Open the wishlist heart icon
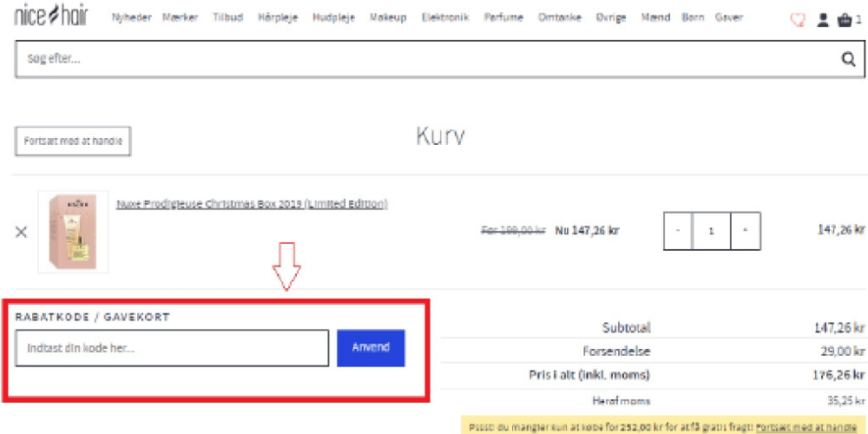Viewport: 868px width, 434px height. click(798, 20)
